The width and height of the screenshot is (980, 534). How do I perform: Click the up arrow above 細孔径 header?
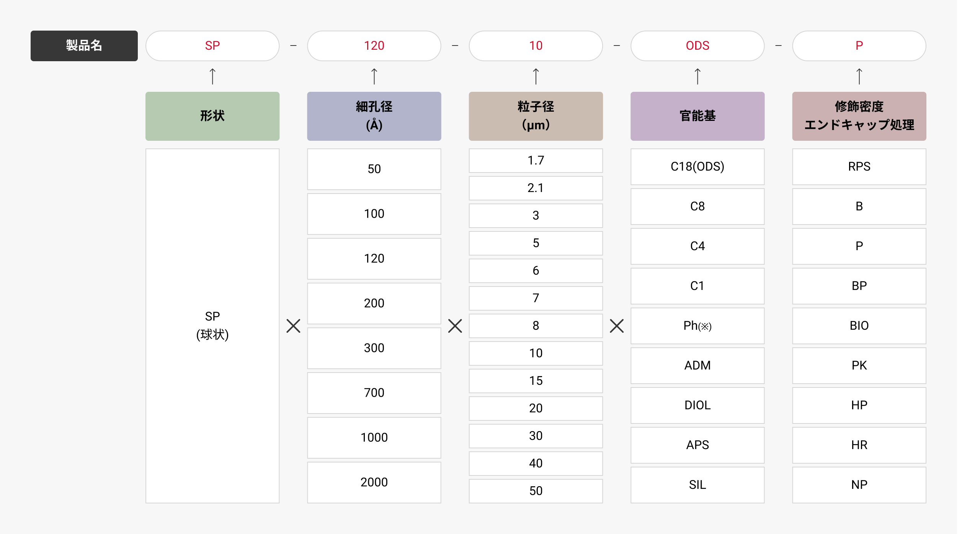click(374, 76)
